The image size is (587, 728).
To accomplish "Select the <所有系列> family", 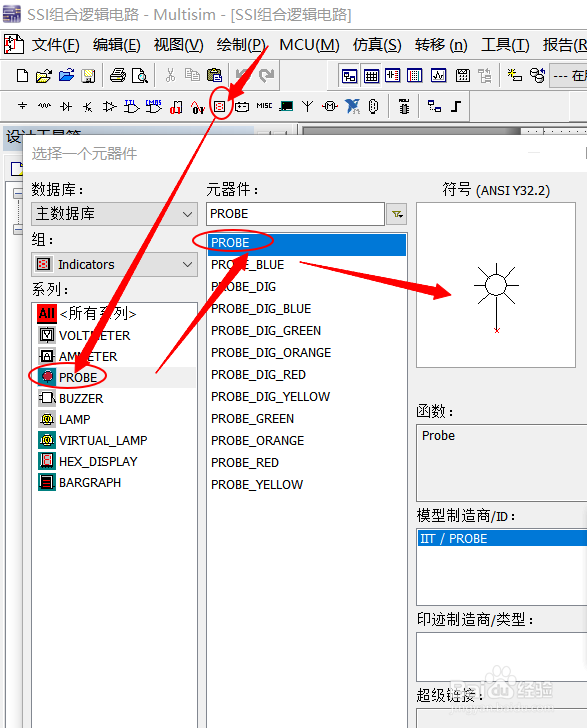I will point(115,314).
